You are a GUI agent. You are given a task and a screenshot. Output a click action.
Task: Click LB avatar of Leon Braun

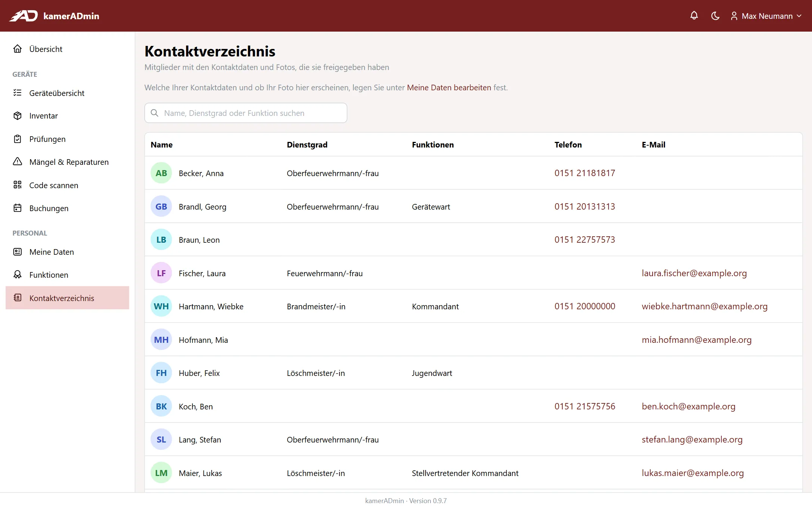pos(161,240)
